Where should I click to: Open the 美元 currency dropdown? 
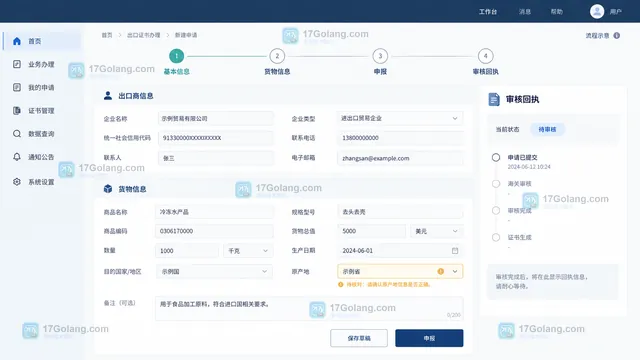pyautogui.click(x=436, y=231)
